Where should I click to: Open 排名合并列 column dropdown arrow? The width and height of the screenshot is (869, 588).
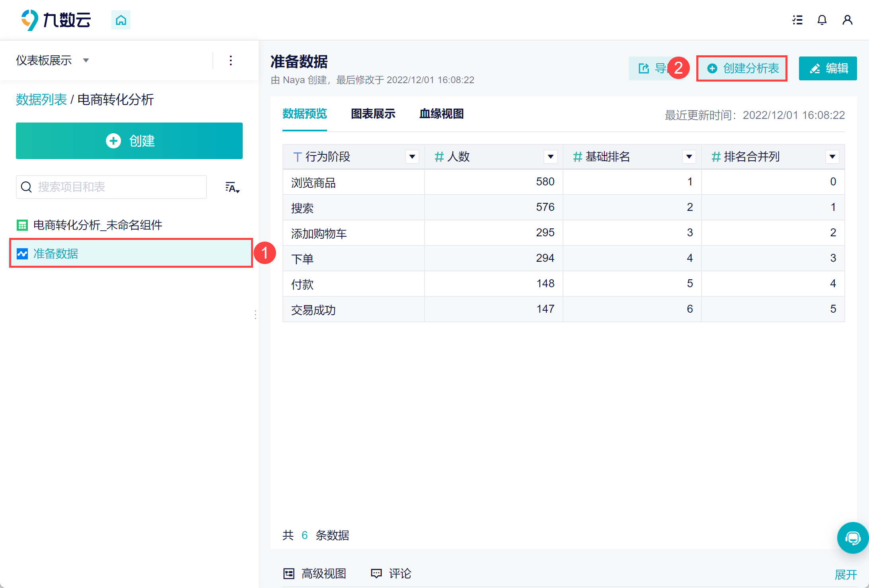point(832,157)
